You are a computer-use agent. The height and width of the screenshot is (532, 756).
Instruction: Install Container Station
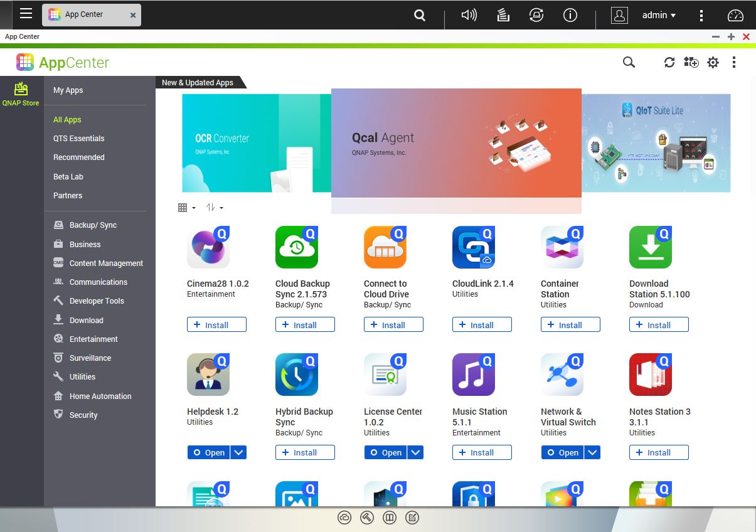570,325
